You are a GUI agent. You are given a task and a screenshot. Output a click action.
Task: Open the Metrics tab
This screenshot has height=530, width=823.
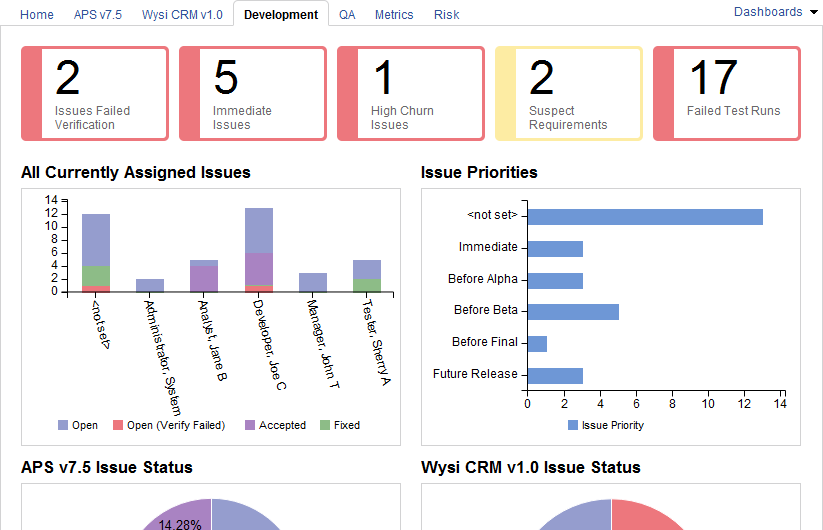[x=394, y=15]
